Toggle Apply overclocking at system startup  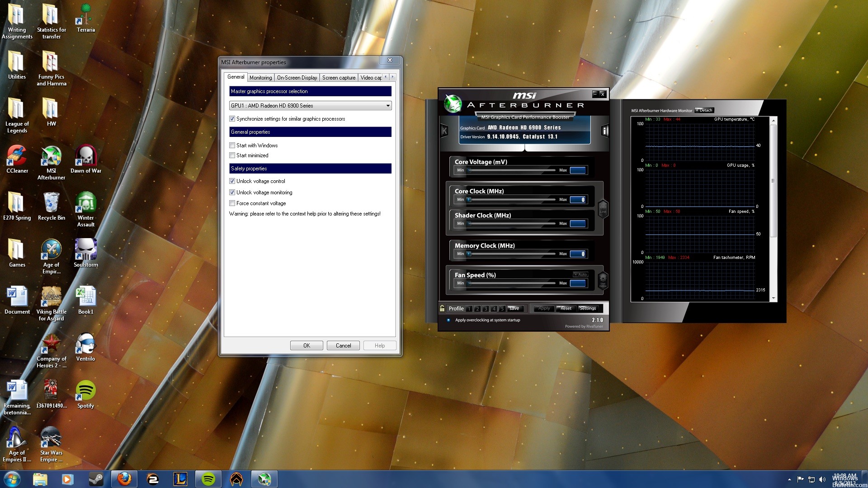448,320
